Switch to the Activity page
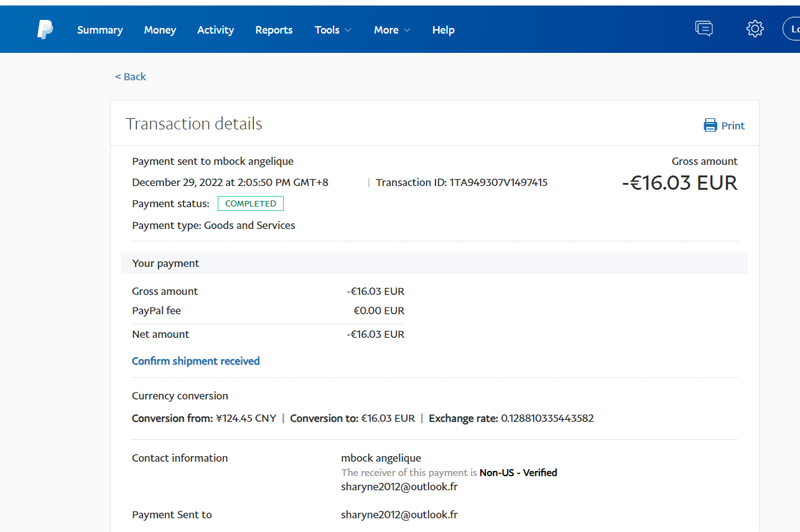 (215, 30)
